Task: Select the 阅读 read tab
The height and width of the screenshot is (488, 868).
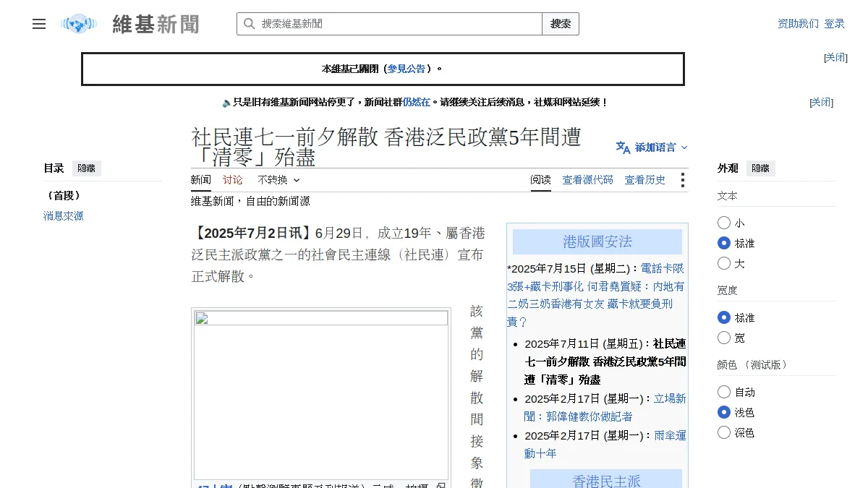Action: point(540,180)
